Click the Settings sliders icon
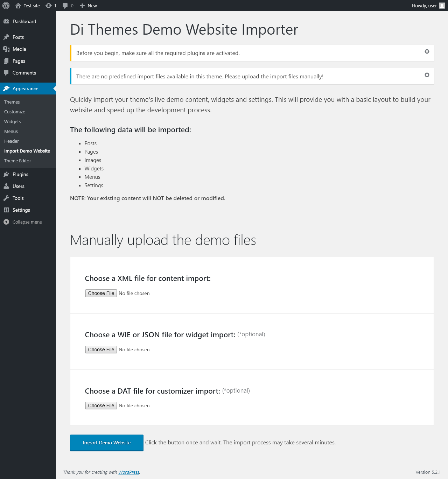The image size is (448, 479). [x=6, y=210]
